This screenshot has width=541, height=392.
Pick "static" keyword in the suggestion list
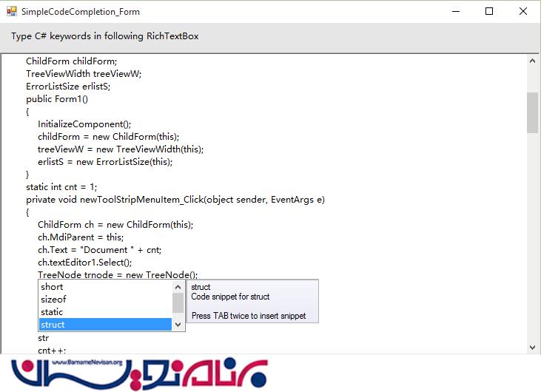coord(52,312)
